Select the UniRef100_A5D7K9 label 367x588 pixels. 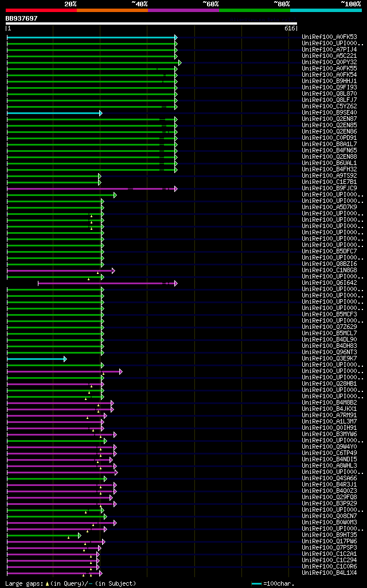(x=330, y=207)
